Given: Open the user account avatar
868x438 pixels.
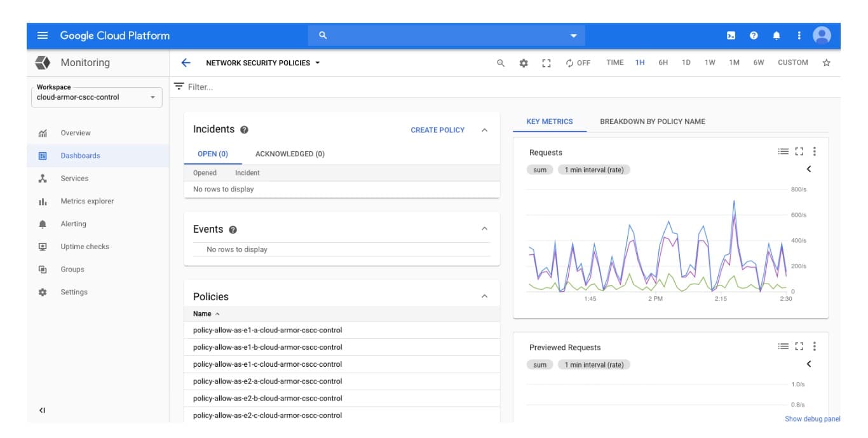Looking at the screenshot, I should coord(822,36).
